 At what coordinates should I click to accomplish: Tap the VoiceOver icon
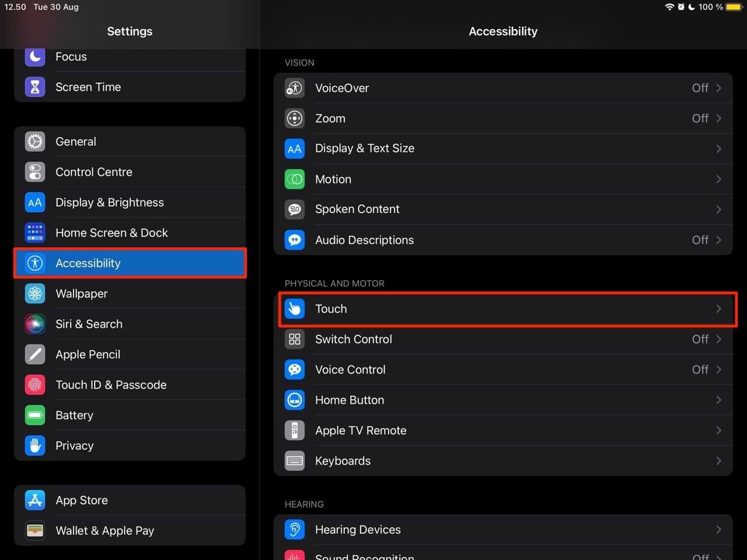coord(295,88)
